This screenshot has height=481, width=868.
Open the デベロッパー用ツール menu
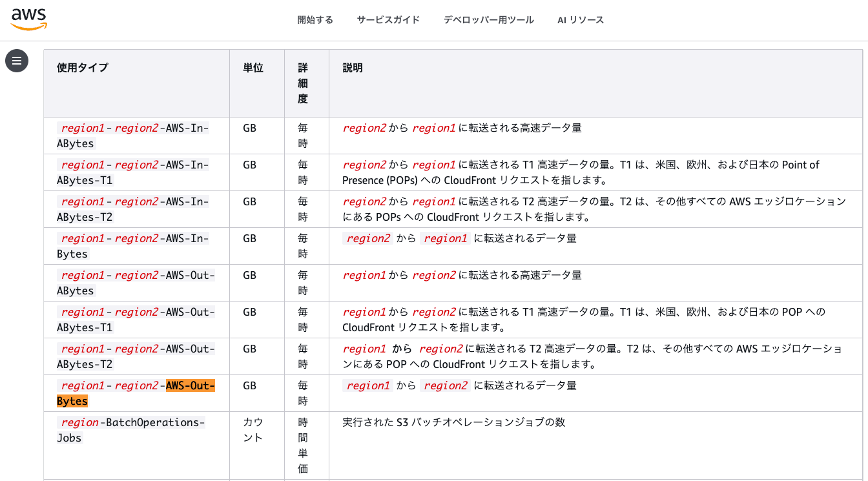coord(488,20)
